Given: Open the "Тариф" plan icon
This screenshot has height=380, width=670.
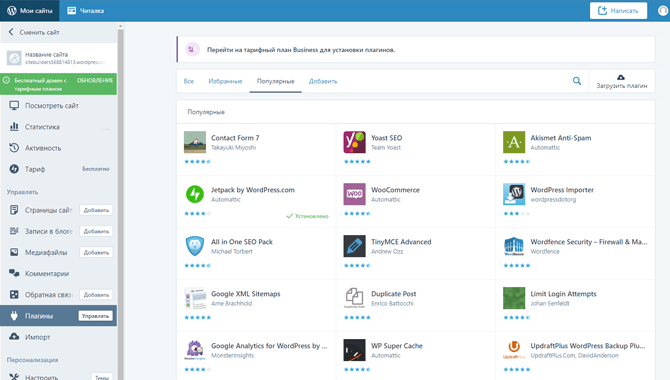Looking at the screenshot, I should tap(14, 169).
